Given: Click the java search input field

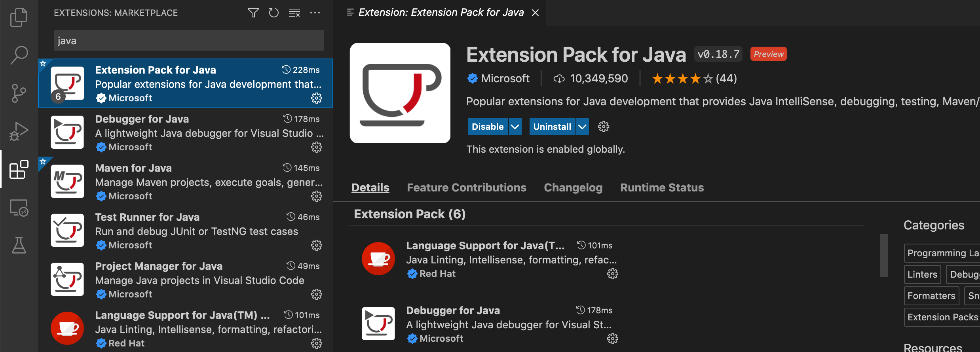Looking at the screenshot, I should (189, 40).
